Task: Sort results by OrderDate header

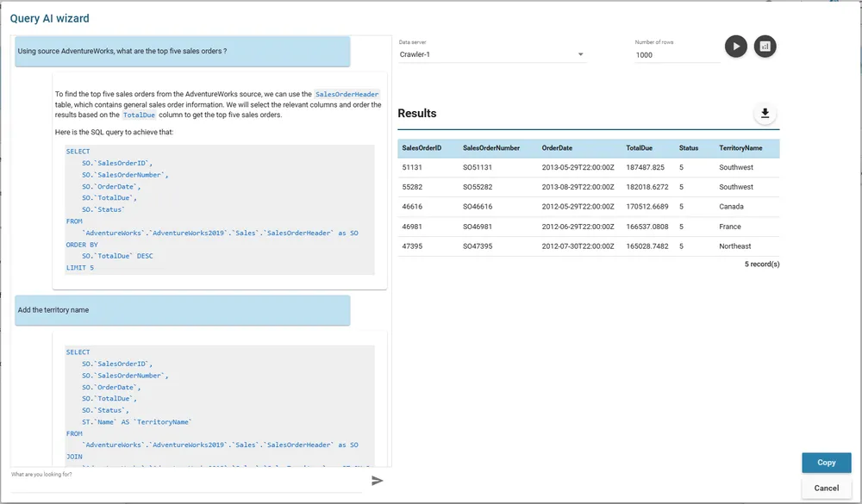Action: [557, 148]
